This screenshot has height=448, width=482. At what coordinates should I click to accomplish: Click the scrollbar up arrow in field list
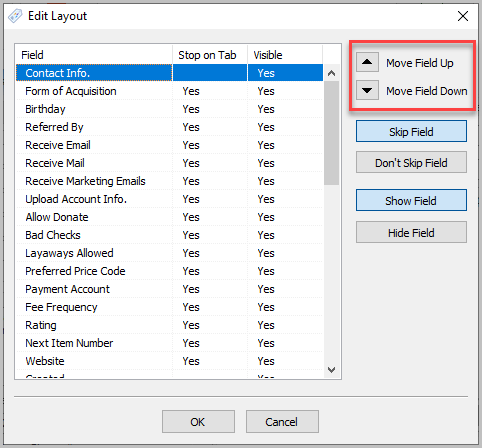tap(331, 73)
